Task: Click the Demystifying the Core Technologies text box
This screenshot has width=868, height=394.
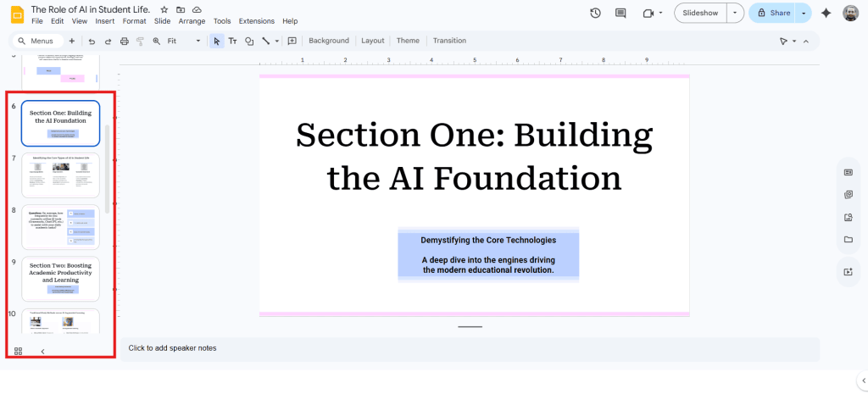Action: [488, 254]
